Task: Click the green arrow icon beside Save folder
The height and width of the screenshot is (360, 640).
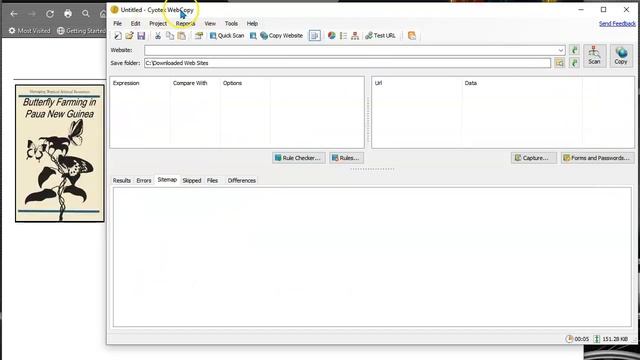Action: tap(574, 63)
